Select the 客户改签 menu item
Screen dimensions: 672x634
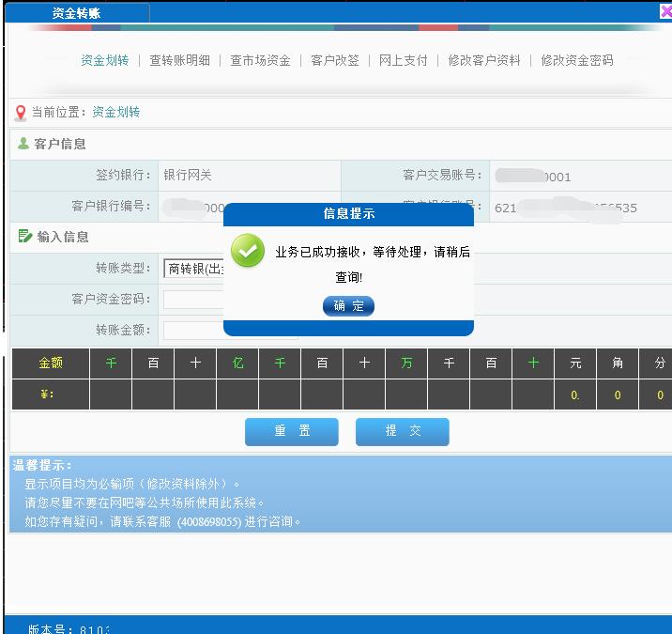point(335,60)
